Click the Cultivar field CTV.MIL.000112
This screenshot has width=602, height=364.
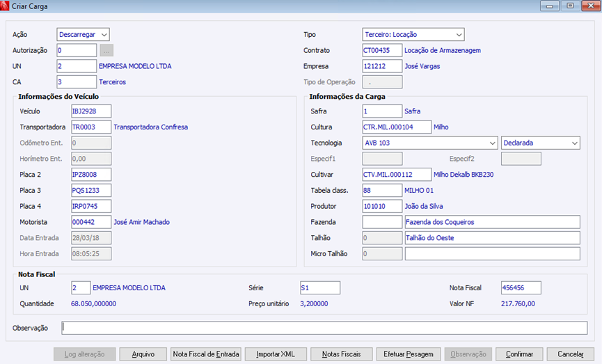pyautogui.click(x=397, y=174)
